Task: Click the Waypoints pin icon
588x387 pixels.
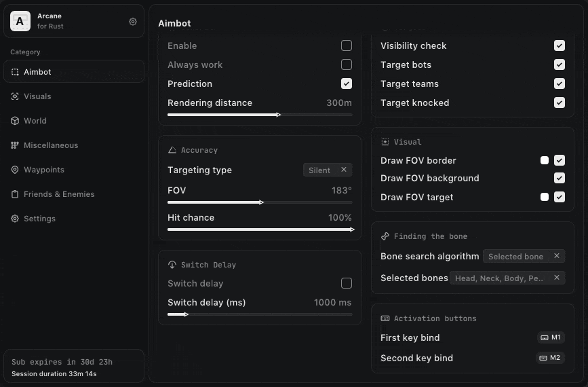Action: (15, 170)
